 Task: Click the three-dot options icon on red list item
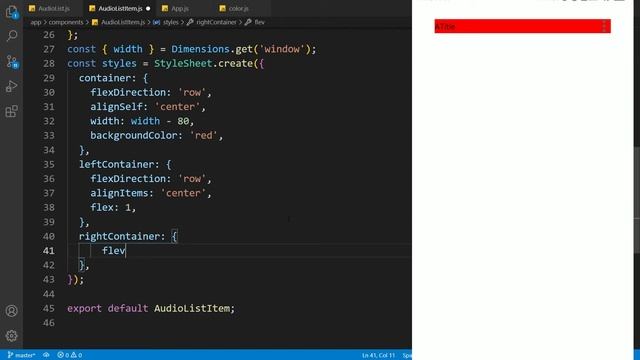[604, 26]
